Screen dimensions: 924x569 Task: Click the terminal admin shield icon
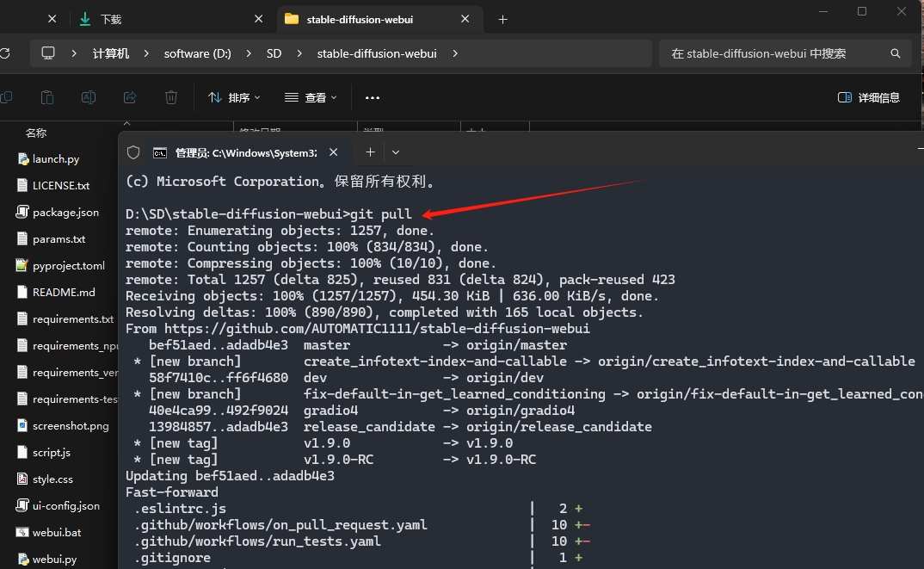coord(133,152)
